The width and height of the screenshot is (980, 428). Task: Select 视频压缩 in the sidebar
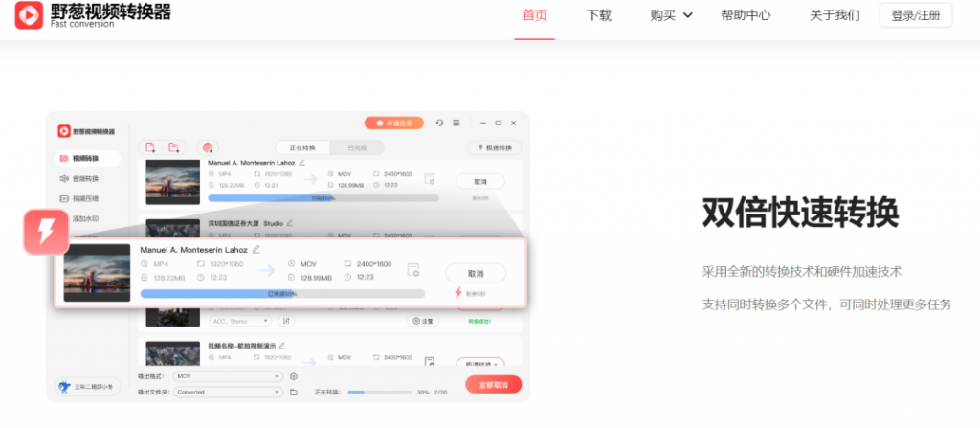point(79,199)
